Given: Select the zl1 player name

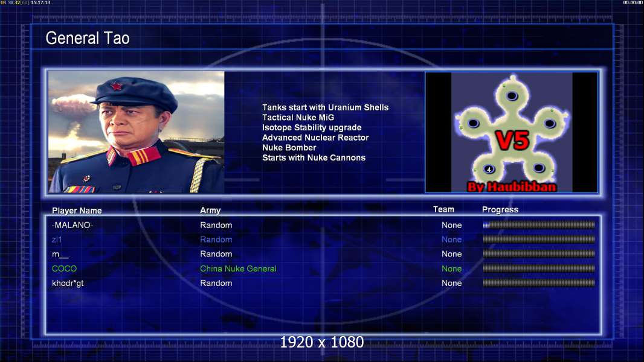Looking at the screenshot, I should tap(57, 240).
